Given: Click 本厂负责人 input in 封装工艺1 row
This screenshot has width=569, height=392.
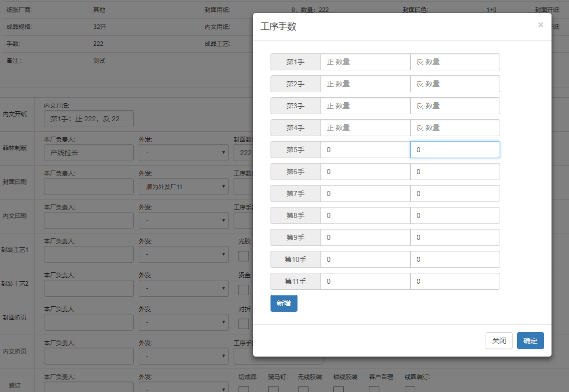Looking at the screenshot, I should tap(89, 254).
